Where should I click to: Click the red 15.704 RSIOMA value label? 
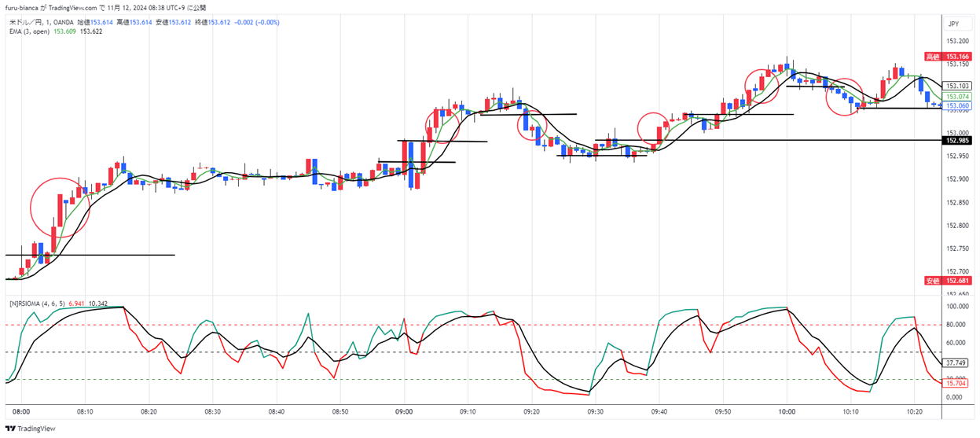pyautogui.click(x=956, y=382)
